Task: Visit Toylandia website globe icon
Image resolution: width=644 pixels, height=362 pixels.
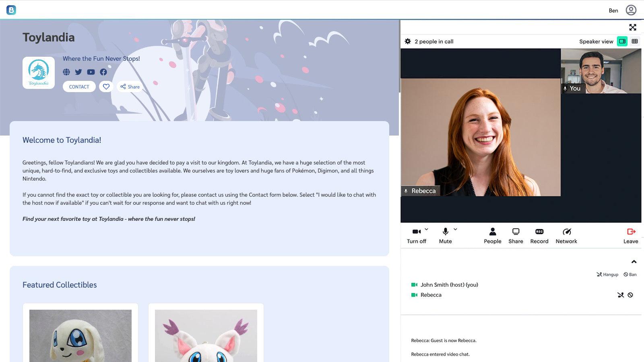Action: [x=66, y=72]
